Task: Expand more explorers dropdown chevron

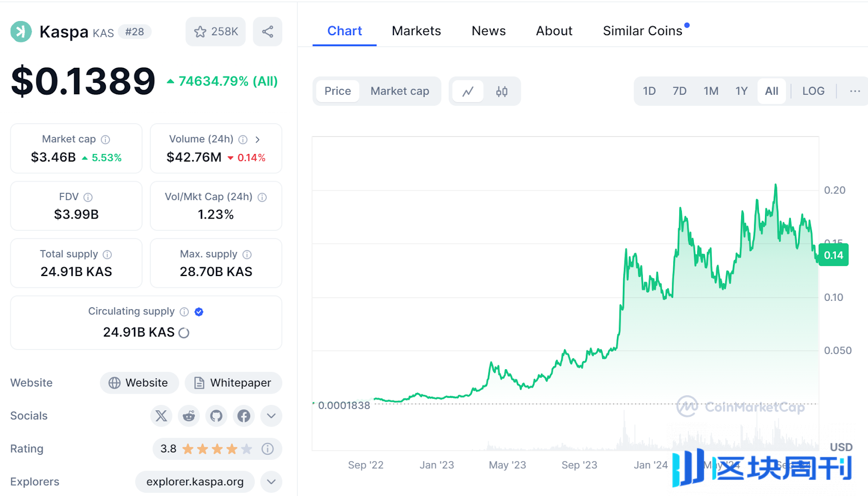Action: tap(271, 482)
